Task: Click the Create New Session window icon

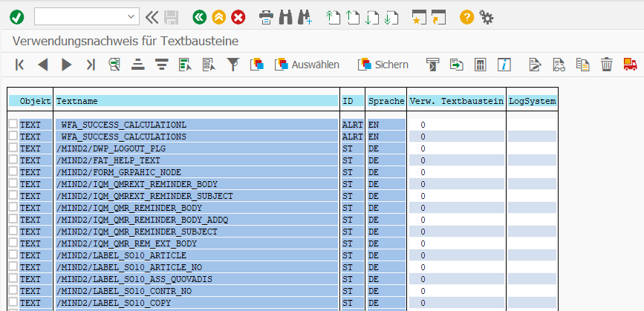Action: [x=420, y=17]
